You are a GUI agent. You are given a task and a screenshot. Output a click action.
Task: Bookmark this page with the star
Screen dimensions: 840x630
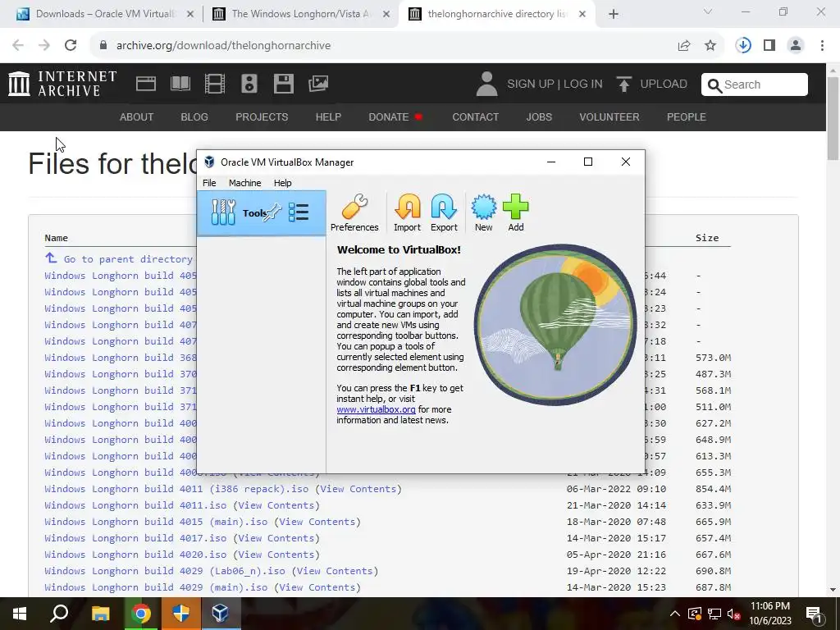click(x=710, y=46)
